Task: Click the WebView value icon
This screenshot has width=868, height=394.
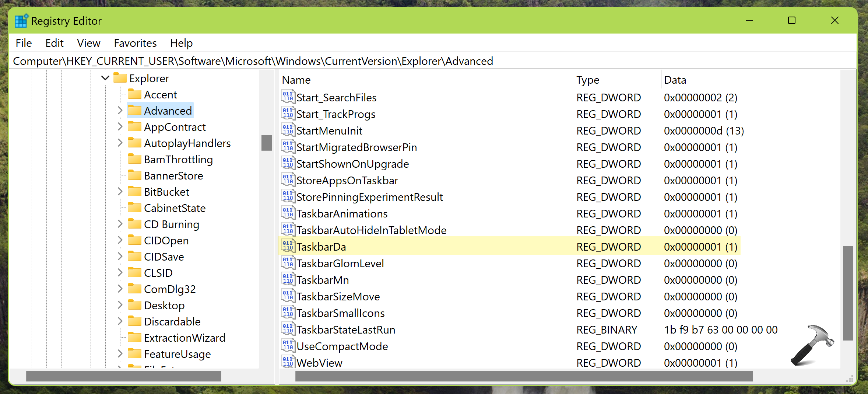Action: point(288,362)
